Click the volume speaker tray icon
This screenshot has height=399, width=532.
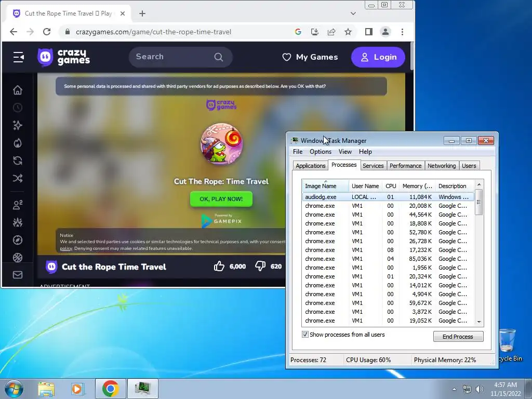[x=480, y=389]
